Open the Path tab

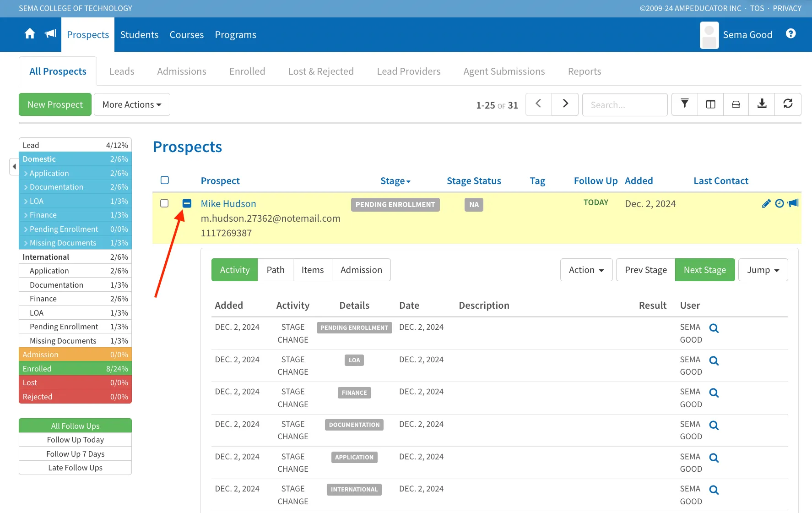276,270
